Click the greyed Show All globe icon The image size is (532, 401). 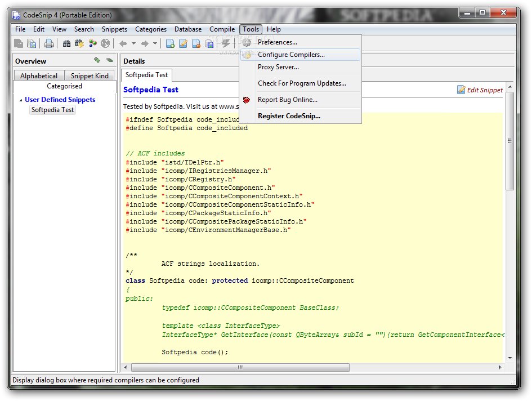tap(105, 43)
